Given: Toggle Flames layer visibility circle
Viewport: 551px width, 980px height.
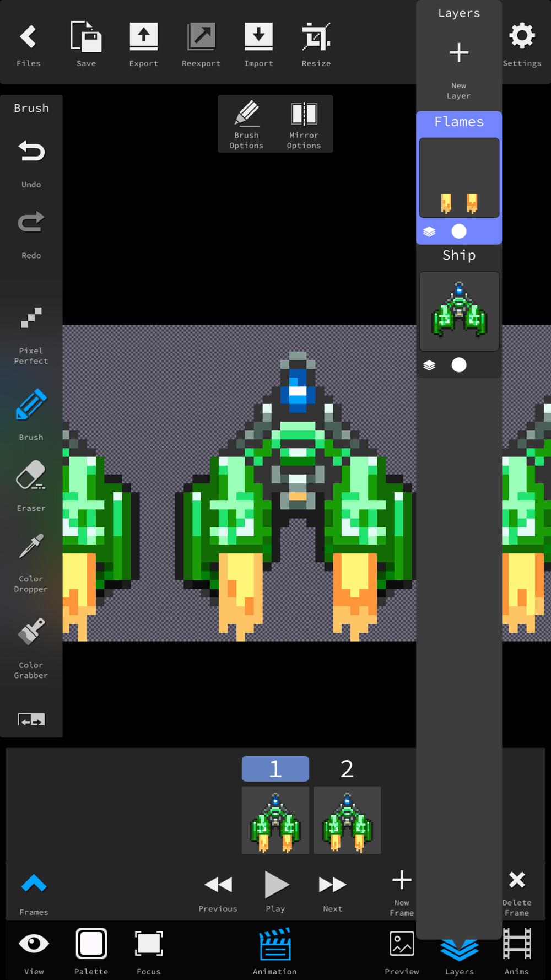Looking at the screenshot, I should (x=459, y=231).
